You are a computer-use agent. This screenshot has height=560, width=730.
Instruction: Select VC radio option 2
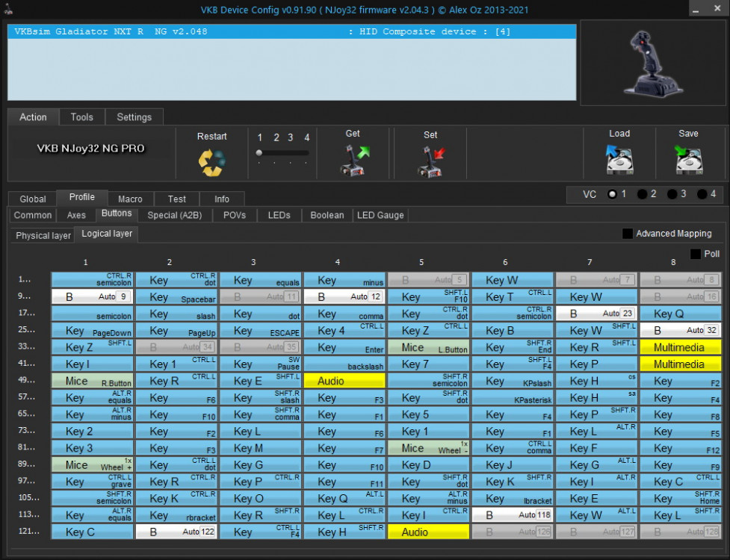[x=643, y=194]
